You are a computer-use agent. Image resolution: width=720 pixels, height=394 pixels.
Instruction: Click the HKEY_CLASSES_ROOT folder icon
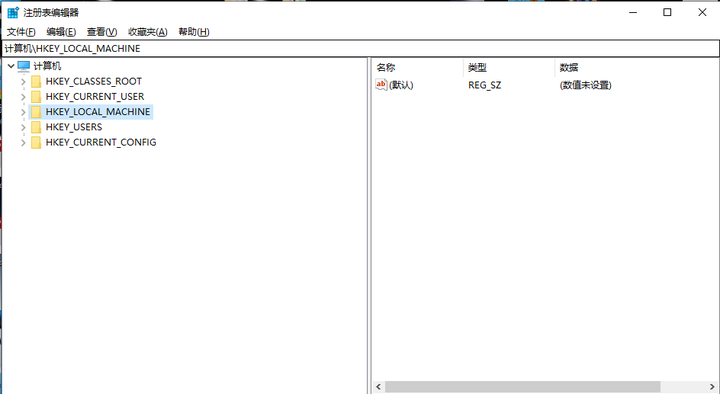tap(36, 82)
